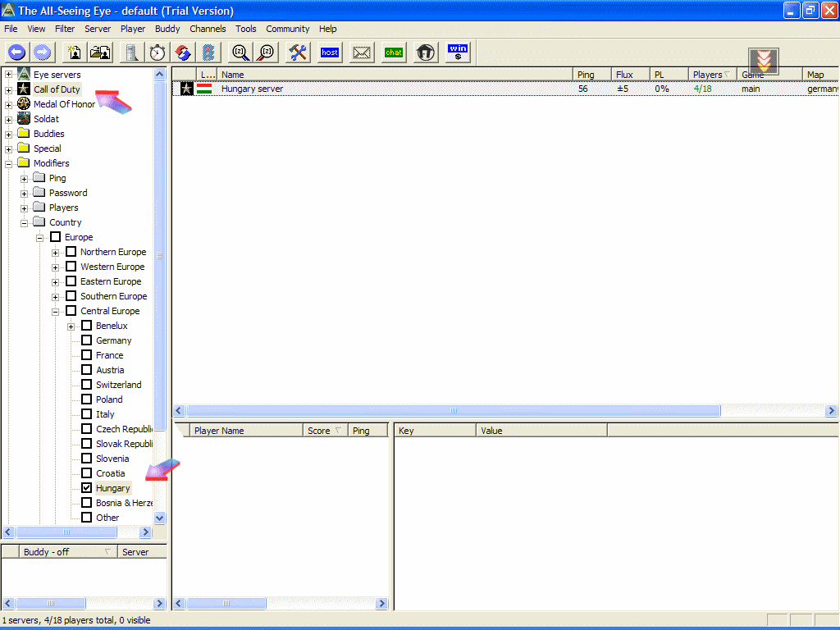Expand the Western Europe node
Viewport: 840px width, 630px height.
point(55,267)
